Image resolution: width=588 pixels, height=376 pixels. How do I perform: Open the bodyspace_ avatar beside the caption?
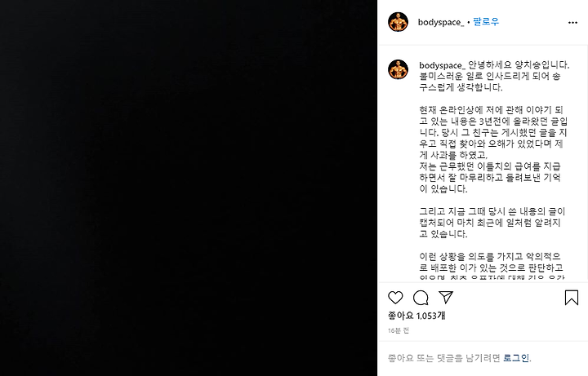[x=398, y=69]
